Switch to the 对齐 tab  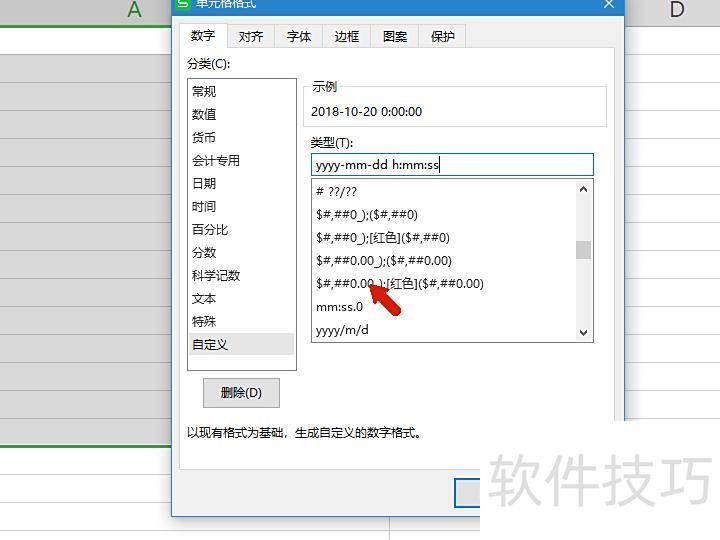pyautogui.click(x=251, y=37)
